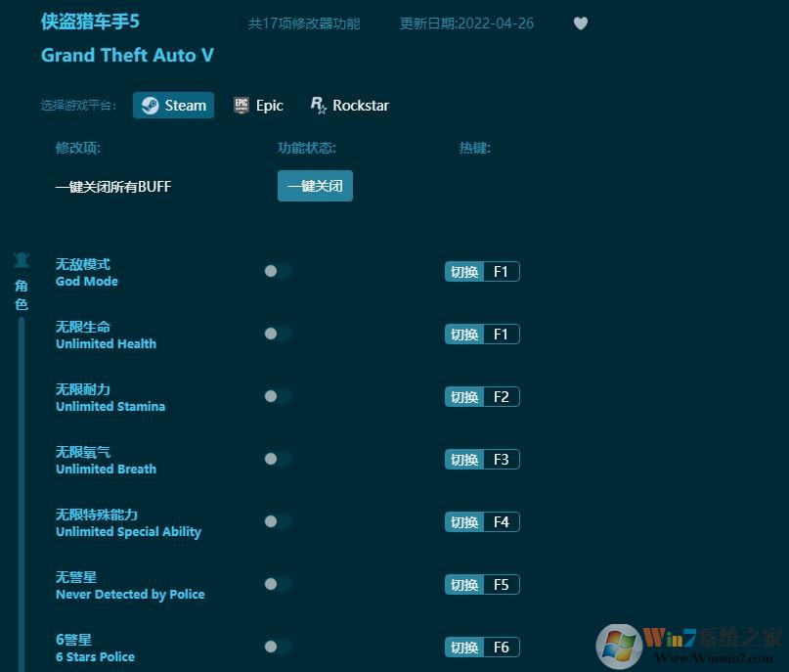
Task: Switch to the Epic platform tab
Action: (x=259, y=105)
